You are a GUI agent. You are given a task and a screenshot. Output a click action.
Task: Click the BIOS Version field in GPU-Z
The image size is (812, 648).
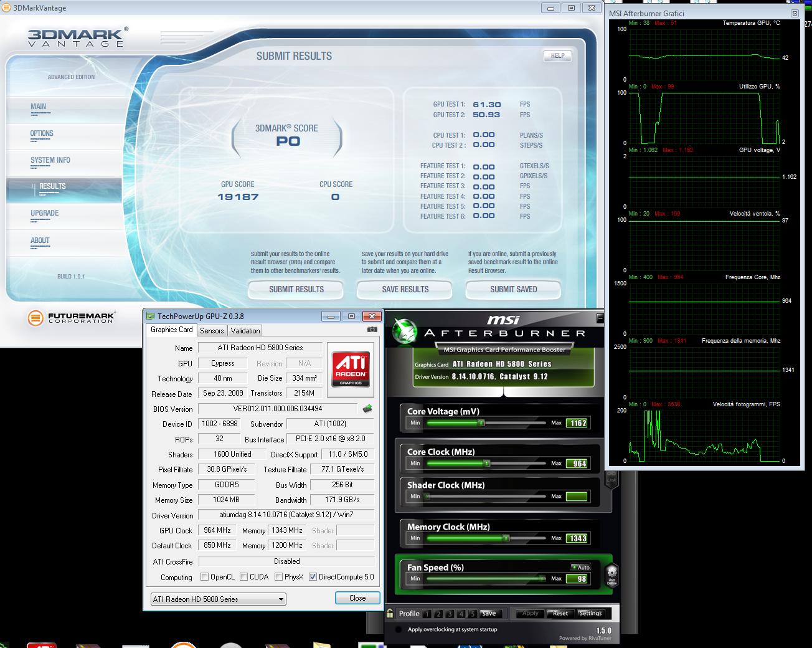pos(278,409)
